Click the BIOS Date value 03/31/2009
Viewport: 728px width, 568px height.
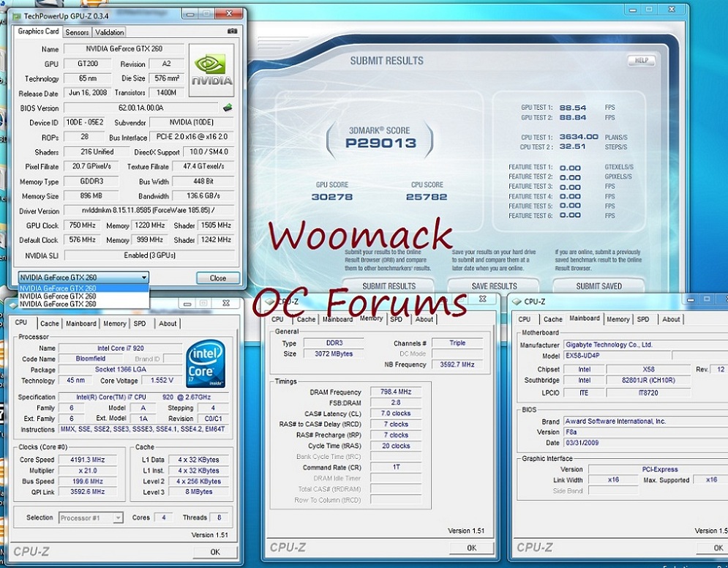pyautogui.click(x=646, y=443)
